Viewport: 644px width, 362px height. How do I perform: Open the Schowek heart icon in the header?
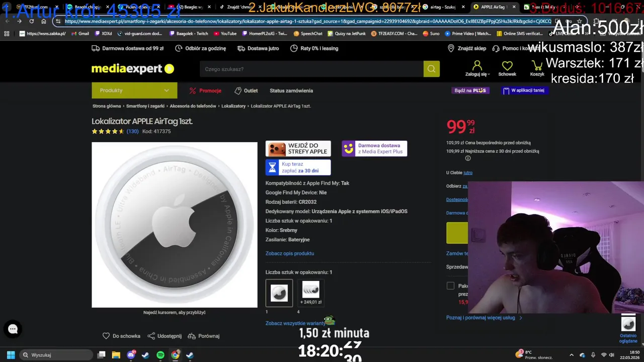[x=507, y=65]
